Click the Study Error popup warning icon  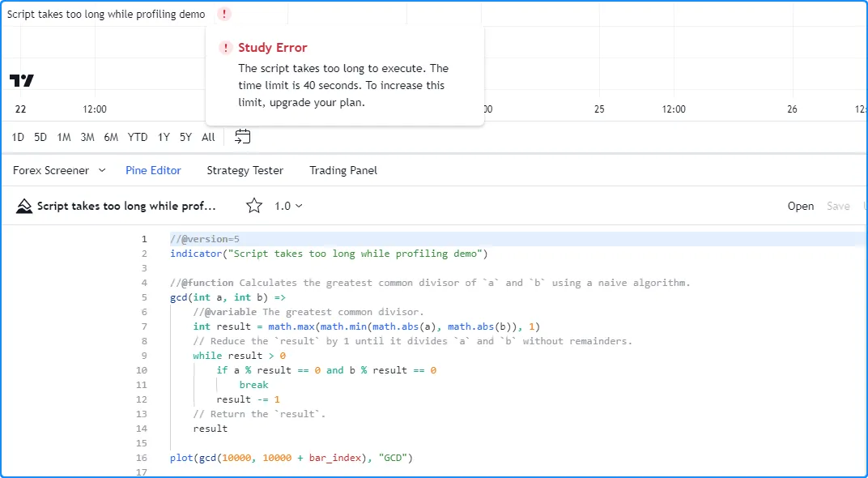(x=226, y=48)
